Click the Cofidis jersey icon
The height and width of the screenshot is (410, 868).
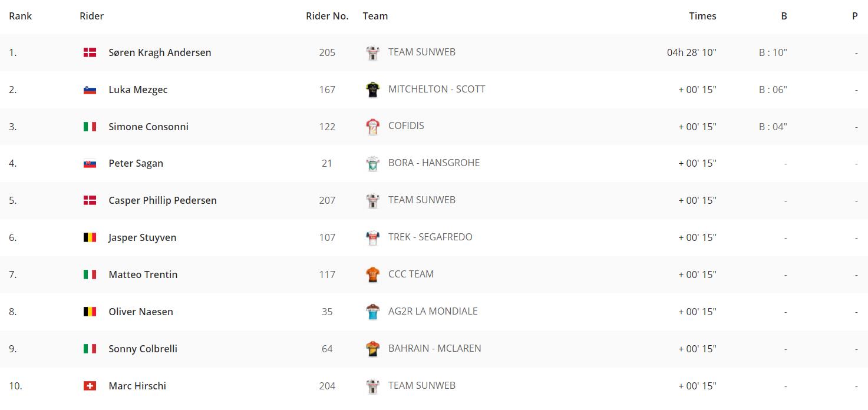372,127
